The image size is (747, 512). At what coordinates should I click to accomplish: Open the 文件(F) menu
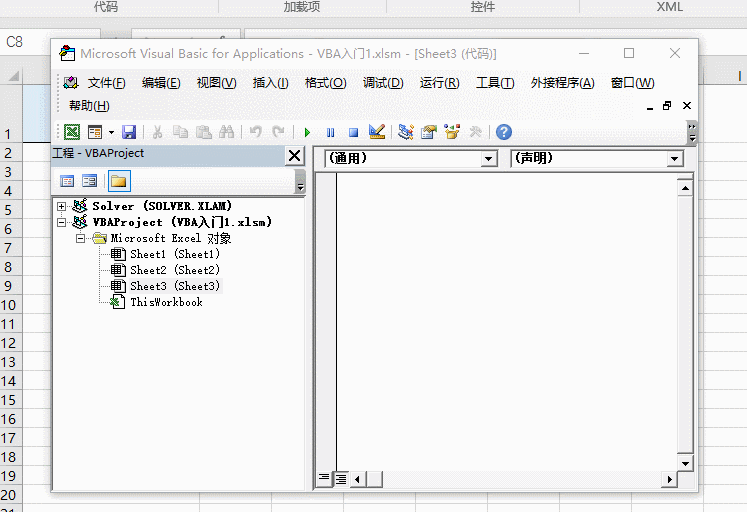[x=106, y=83]
